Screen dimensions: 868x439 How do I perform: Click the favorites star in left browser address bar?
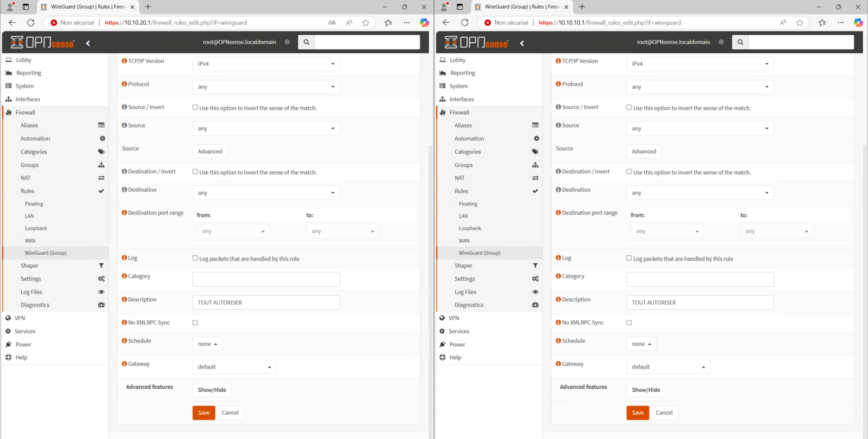click(366, 23)
